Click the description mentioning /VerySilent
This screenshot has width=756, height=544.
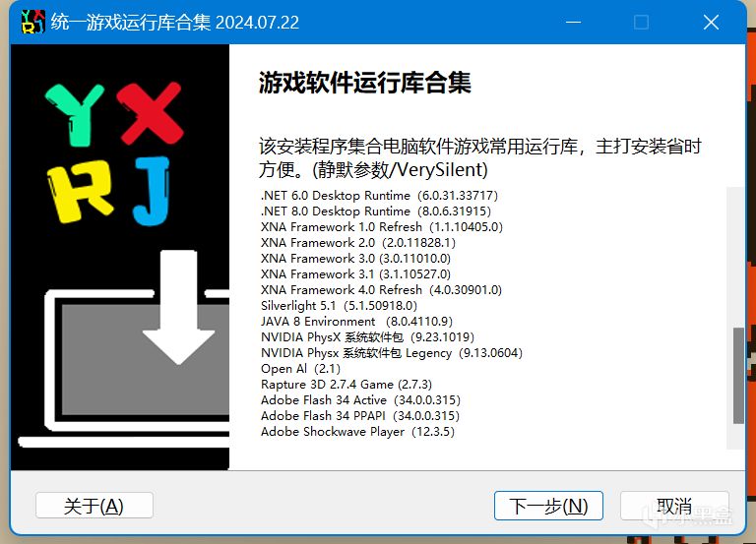(x=479, y=158)
